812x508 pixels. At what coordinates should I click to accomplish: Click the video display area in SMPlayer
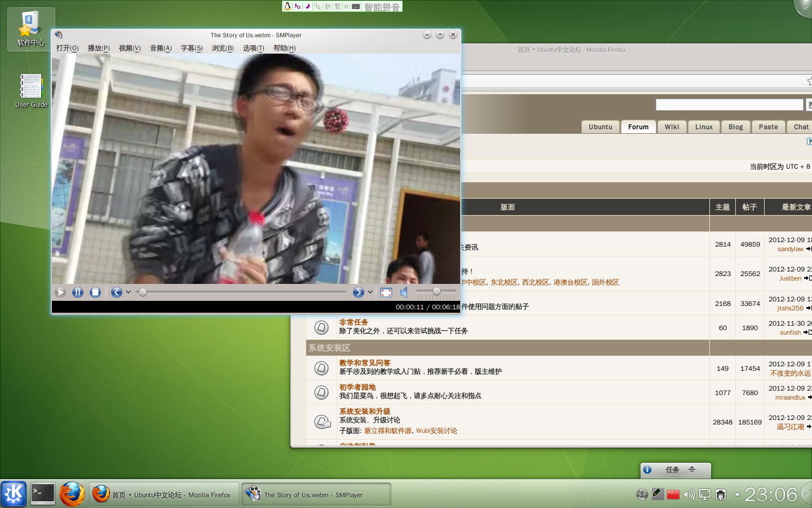point(256,169)
